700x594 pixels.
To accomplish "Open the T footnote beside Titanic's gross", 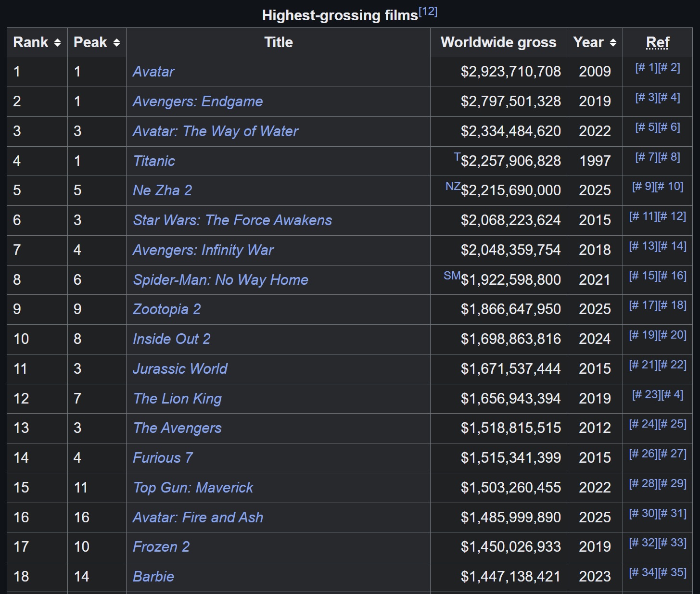I will click(x=457, y=157).
